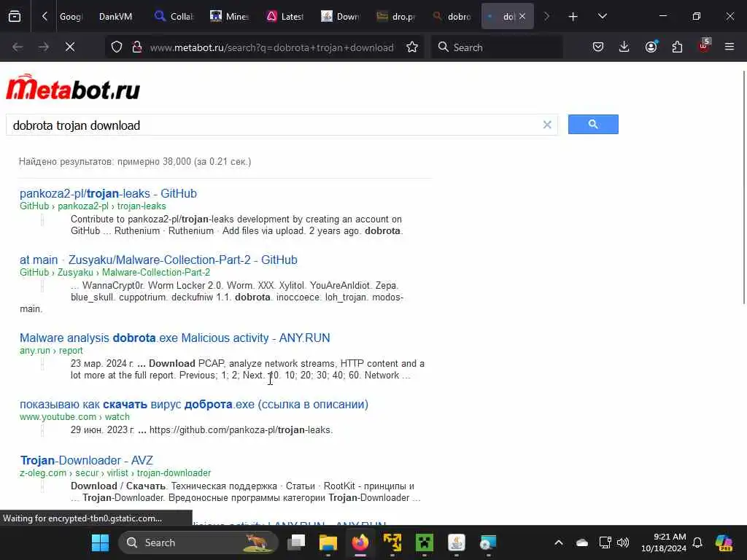Show hidden system tray icons

559,542
